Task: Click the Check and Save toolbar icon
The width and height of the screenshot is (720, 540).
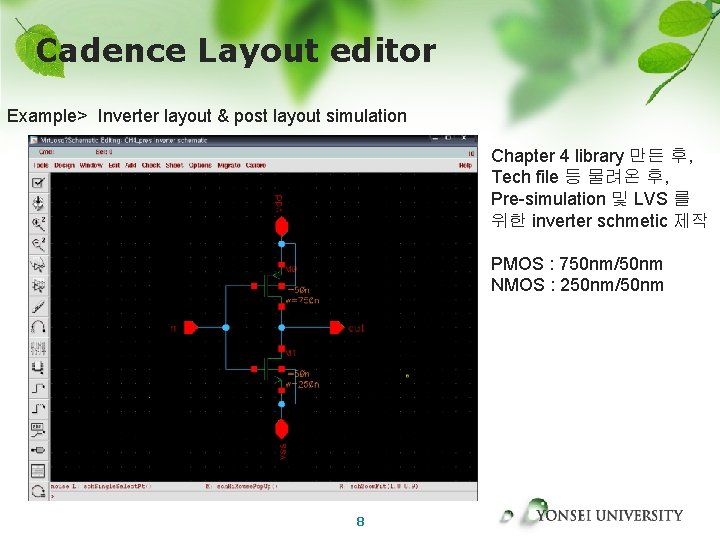Action: [x=38, y=183]
